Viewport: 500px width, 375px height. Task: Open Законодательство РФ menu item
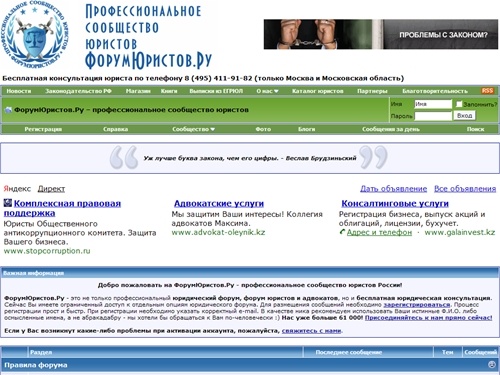coord(78,91)
